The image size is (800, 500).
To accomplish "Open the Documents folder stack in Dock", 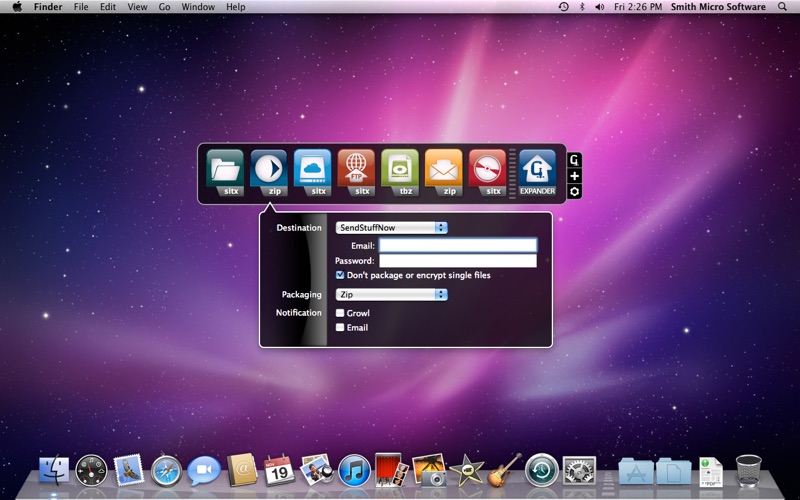I will point(673,470).
